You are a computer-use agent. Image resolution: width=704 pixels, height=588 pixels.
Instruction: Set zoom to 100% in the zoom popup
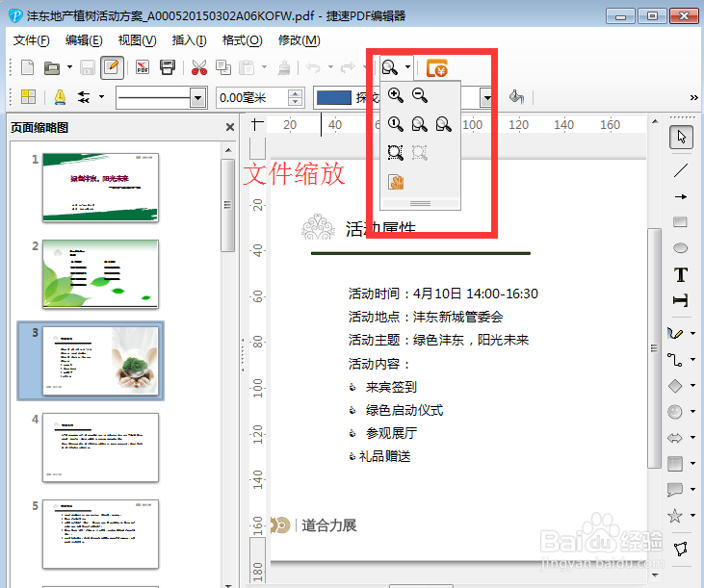pos(396,124)
